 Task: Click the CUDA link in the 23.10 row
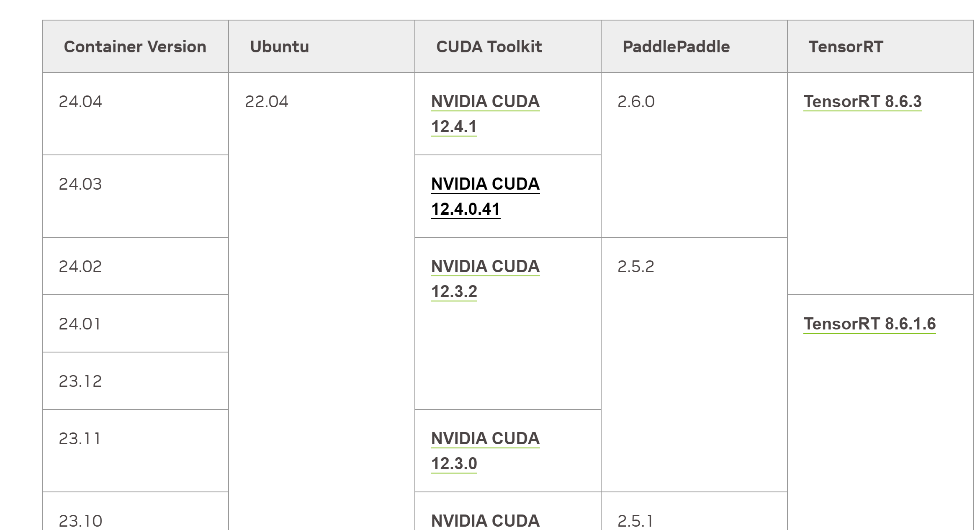click(x=485, y=521)
